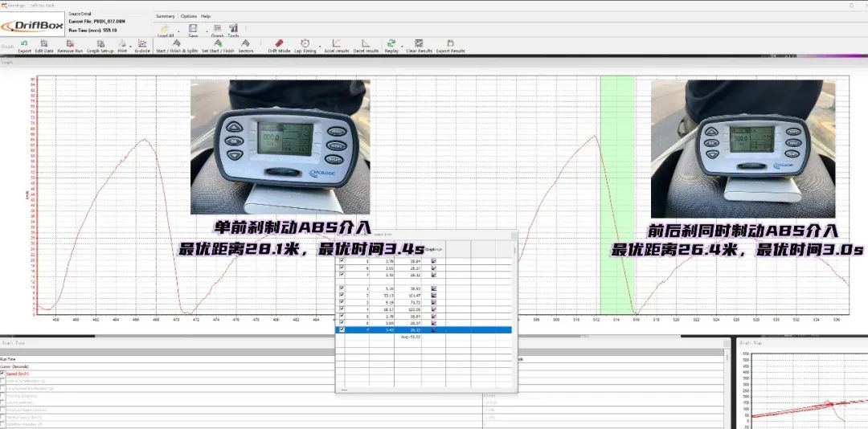
Task: Click graph icon in highlighted blue row
Action: [433, 330]
